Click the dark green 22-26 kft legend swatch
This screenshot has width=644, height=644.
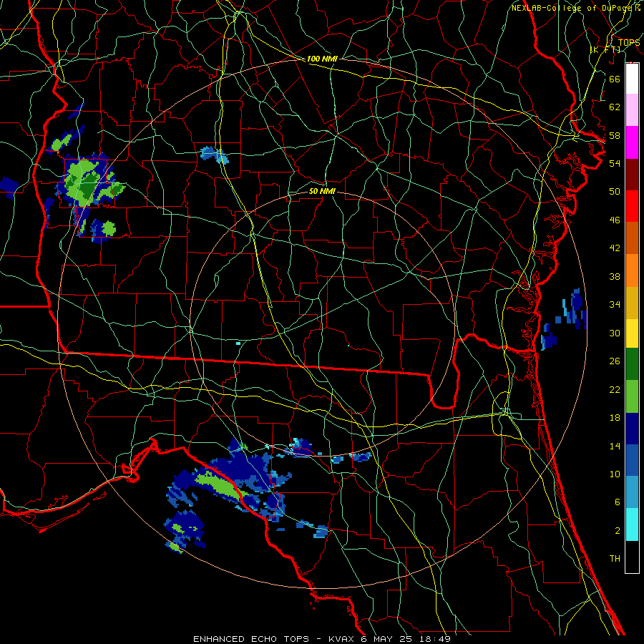pos(632,364)
